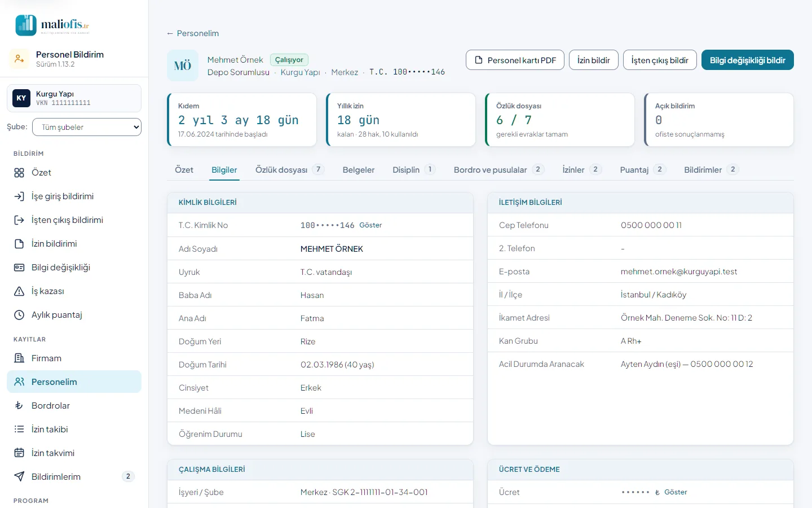The image size is (812, 508).
Task: Show the masked T.C. Kimlik No
Action: tap(370, 225)
